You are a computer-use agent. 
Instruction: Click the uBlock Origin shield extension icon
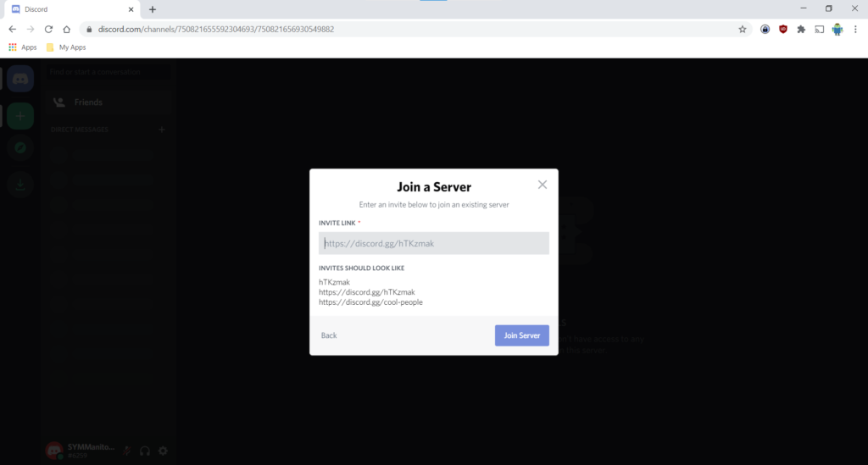pyautogui.click(x=782, y=30)
